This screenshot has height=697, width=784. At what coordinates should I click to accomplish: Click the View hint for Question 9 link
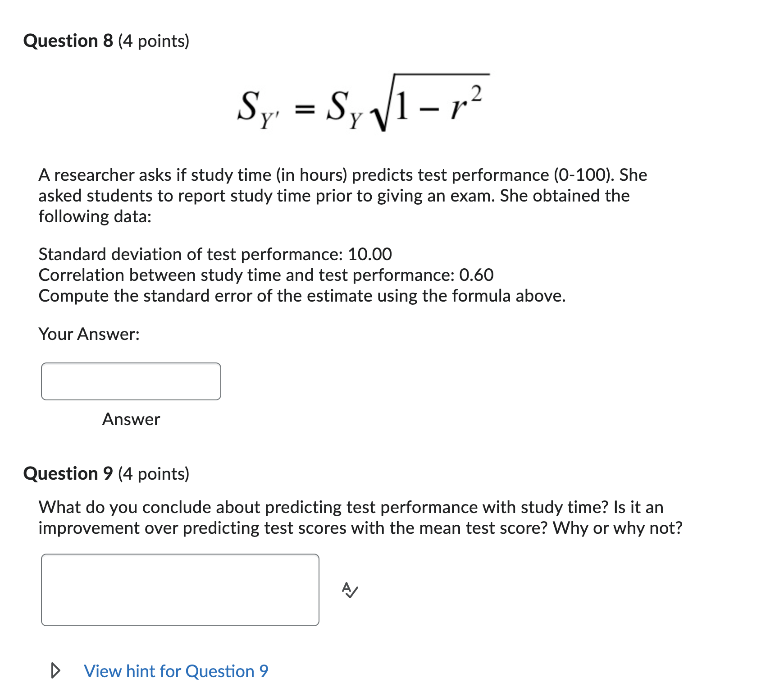pos(175,670)
